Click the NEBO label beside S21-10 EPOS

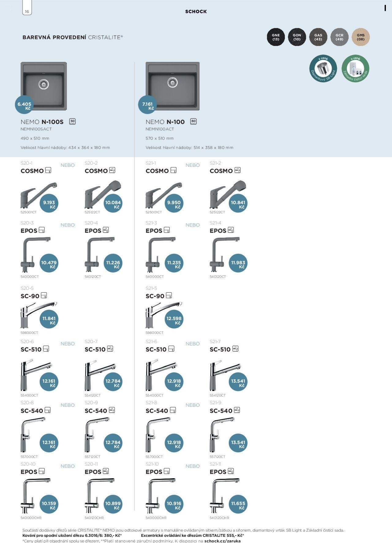[x=193, y=466]
